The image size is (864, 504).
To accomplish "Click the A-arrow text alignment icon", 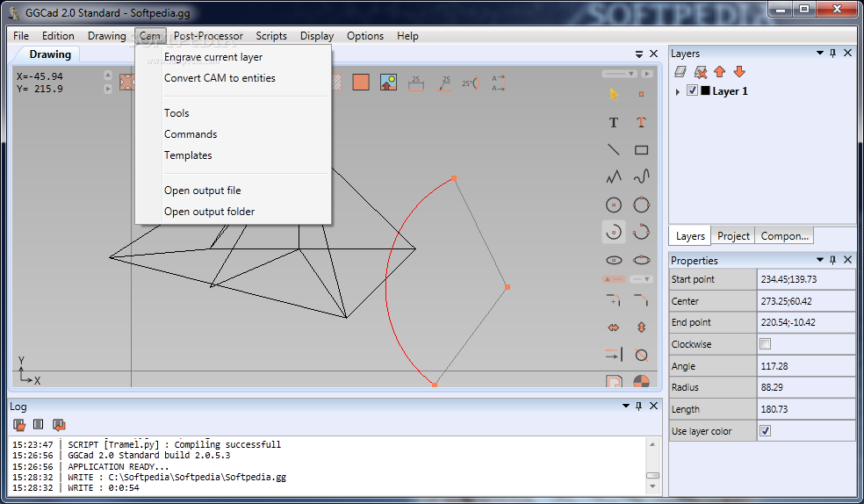I will (x=498, y=83).
